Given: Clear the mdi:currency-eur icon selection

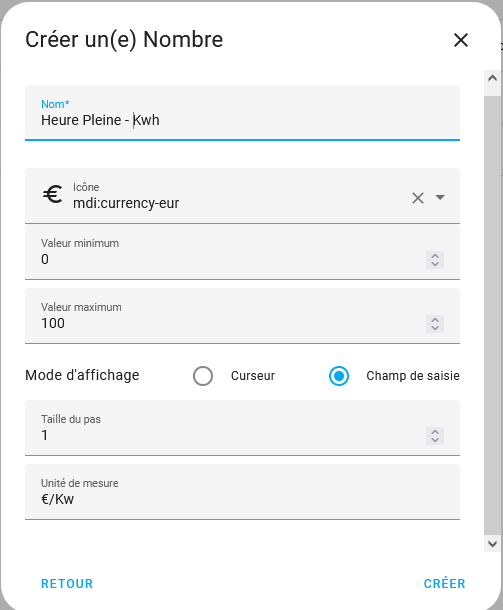Looking at the screenshot, I should (418, 198).
